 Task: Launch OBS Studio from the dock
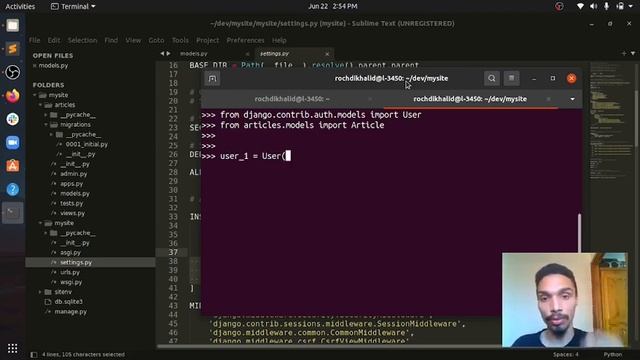13,72
